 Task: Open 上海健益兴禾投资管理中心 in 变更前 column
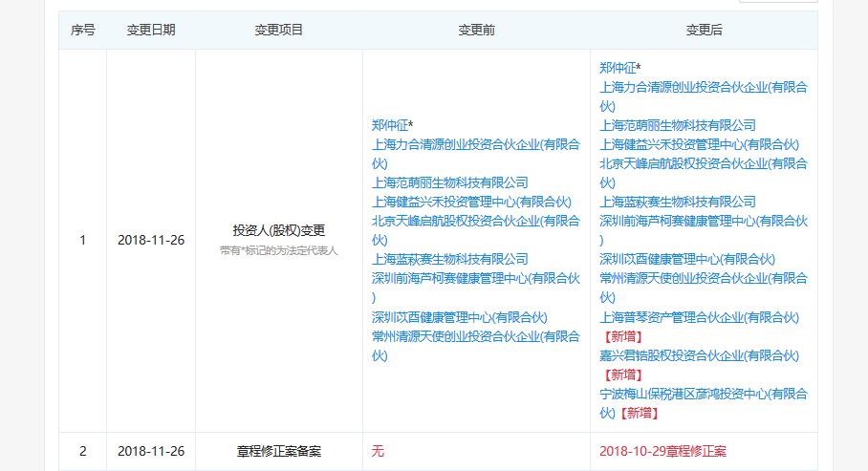click(471, 202)
